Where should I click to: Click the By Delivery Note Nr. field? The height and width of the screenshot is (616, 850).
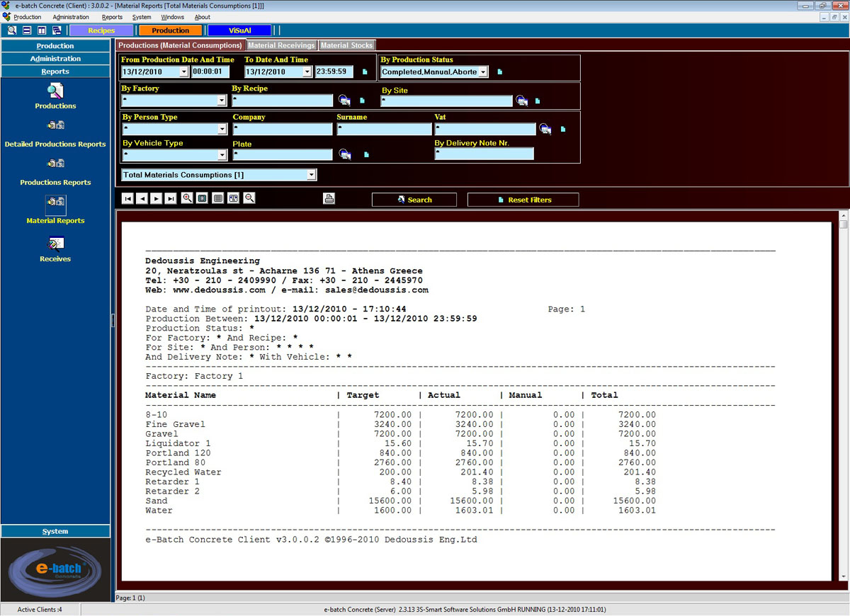point(484,154)
